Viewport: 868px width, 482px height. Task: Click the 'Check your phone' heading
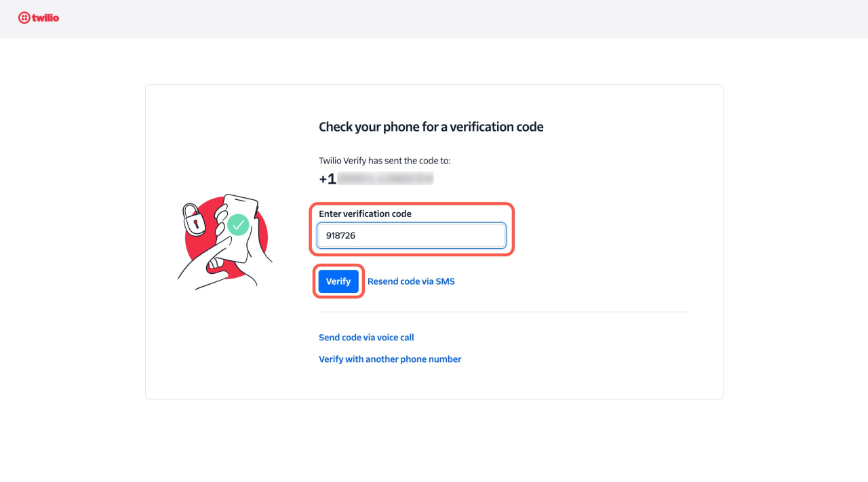(x=431, y=127)
